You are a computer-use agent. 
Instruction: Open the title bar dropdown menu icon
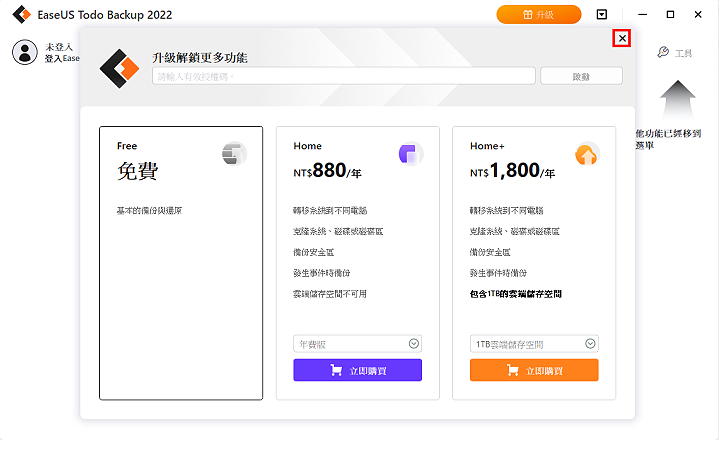602,15
